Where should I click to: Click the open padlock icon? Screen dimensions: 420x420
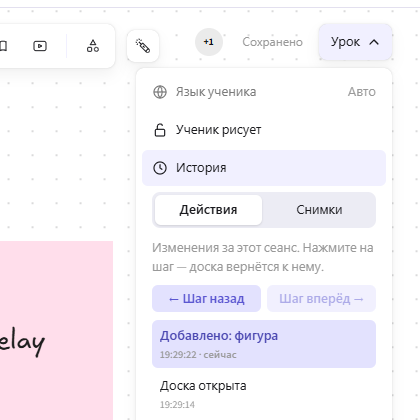coord(160,130)
